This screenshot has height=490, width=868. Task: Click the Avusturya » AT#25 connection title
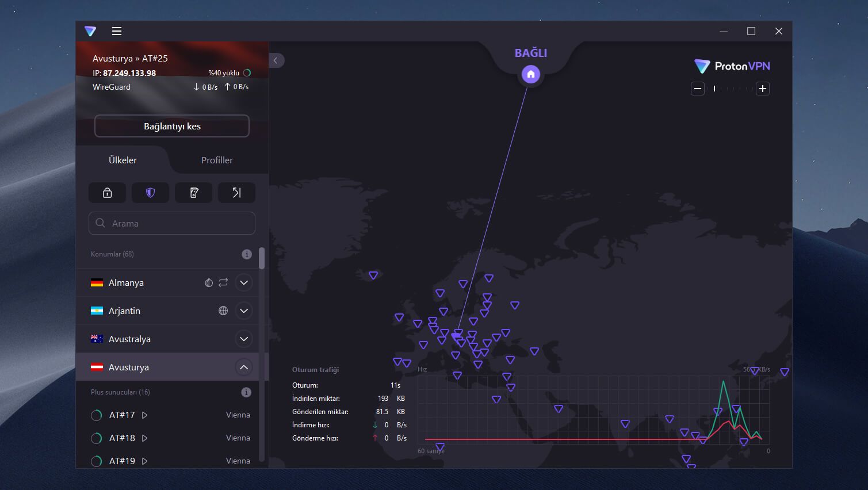click(x=130, y=58)
